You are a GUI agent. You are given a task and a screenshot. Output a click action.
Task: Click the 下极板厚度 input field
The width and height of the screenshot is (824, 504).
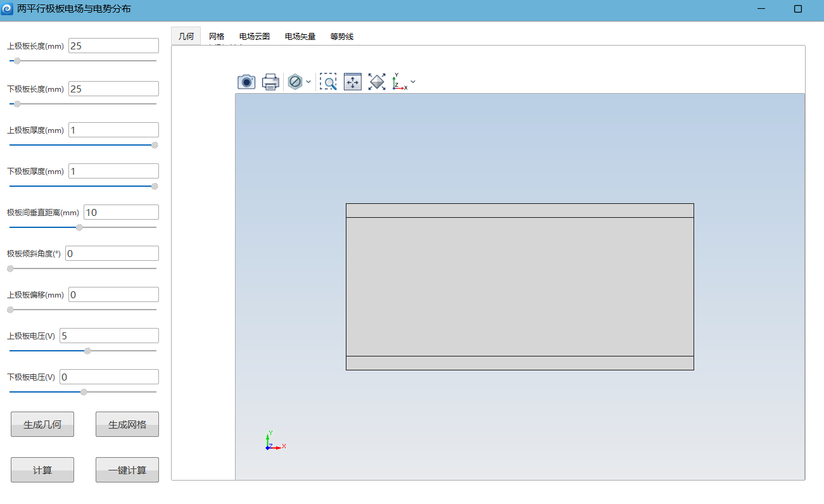pyautogui.click(x=113, y=171)
